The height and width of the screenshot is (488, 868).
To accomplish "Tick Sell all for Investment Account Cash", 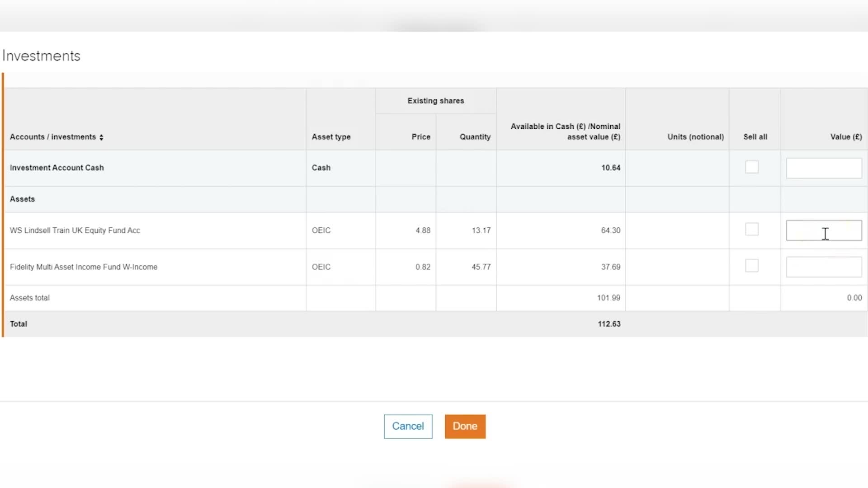I will pos(751,167).
